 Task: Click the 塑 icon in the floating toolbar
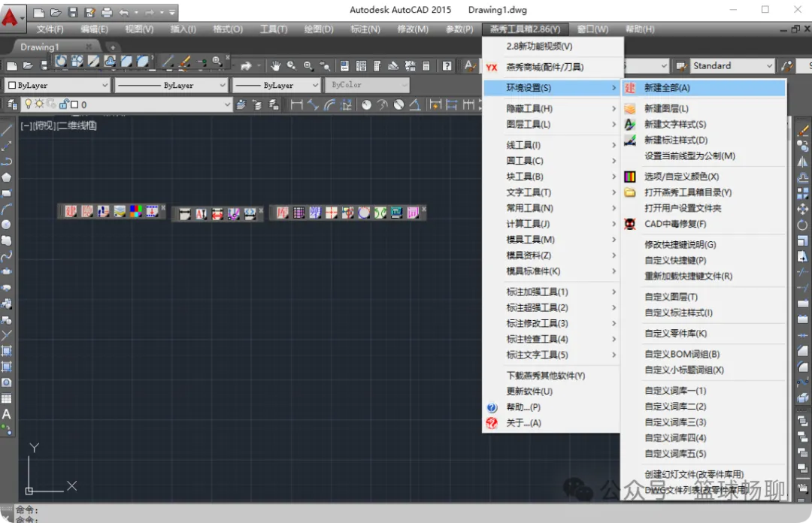tap(315, 213)
